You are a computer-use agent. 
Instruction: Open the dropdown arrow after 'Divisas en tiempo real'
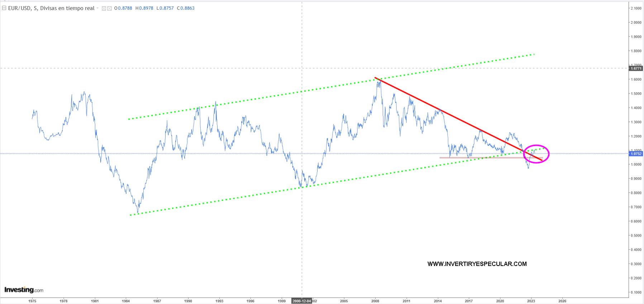point(97,8)
